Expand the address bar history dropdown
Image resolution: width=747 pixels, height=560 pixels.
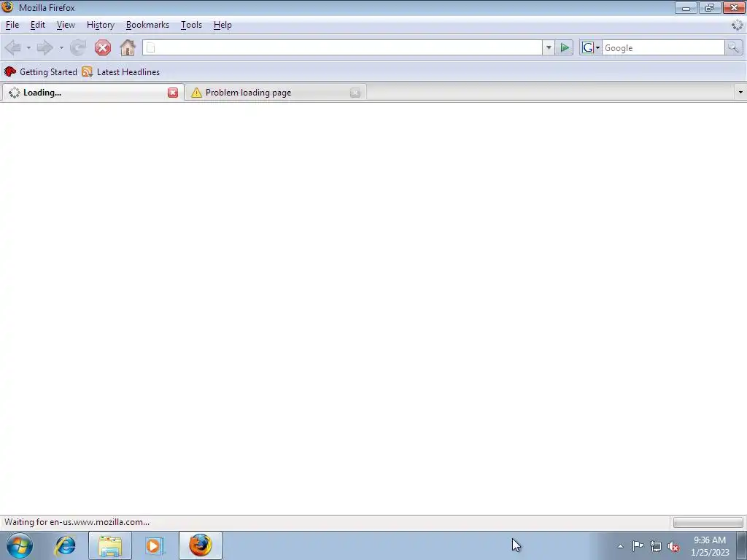549,47
